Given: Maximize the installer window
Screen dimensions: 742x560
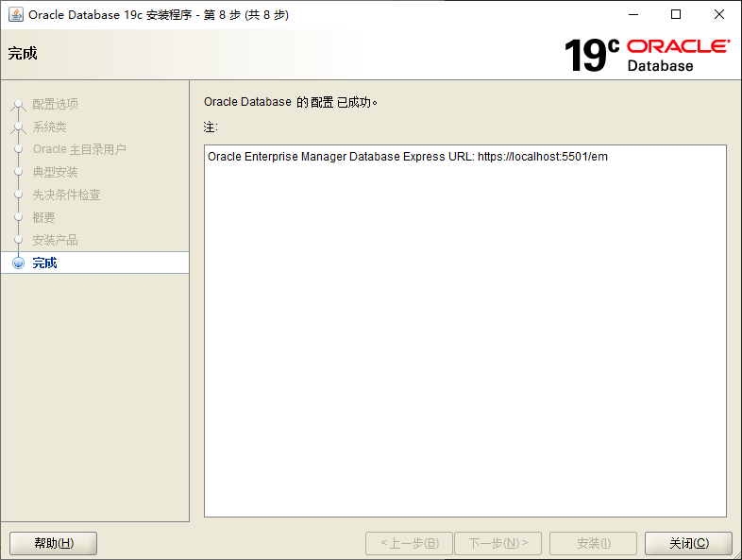Looking at the screenshot, I should [676, 15].
